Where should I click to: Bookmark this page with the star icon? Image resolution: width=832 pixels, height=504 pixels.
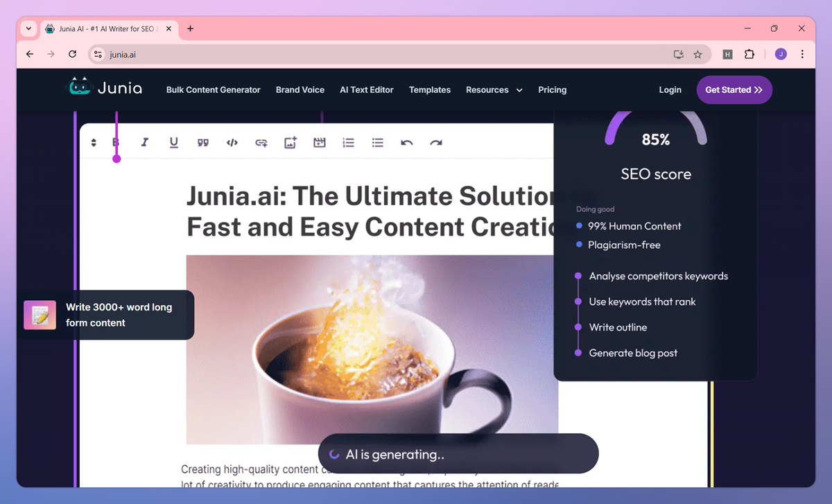pyautogui.click(x=698, y=54)
